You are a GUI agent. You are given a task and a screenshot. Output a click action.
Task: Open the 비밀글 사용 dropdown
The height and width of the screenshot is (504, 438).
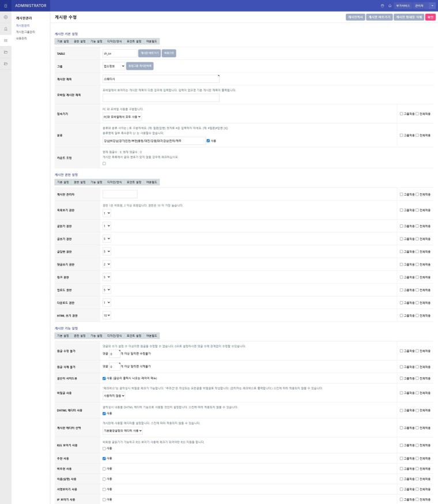point(114,396)
